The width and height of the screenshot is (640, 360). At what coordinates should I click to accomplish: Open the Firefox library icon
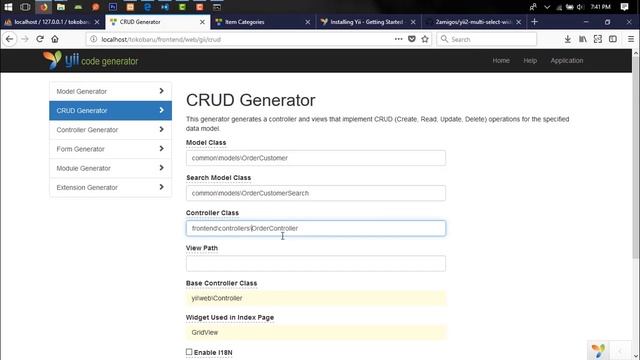pos(582,39)
